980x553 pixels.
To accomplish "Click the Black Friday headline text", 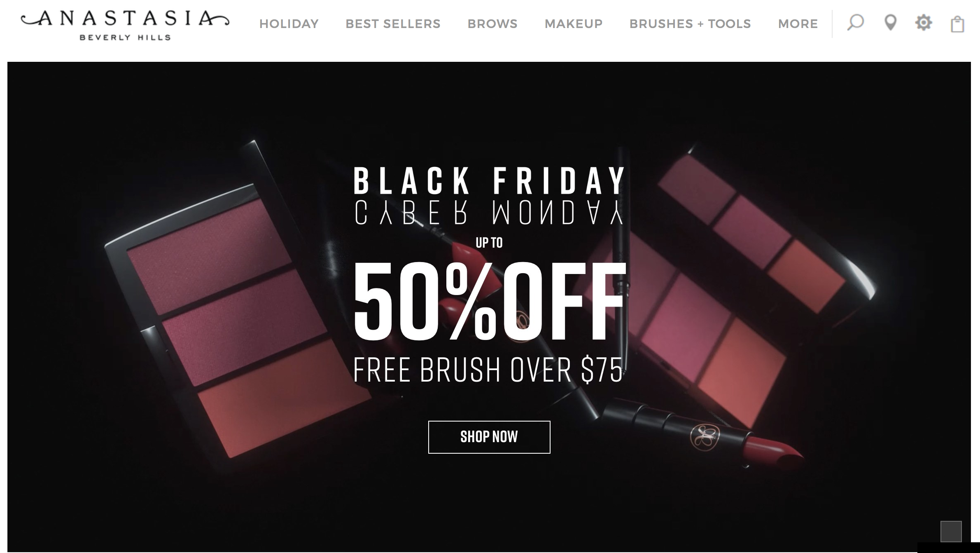I will coord(489,180).
